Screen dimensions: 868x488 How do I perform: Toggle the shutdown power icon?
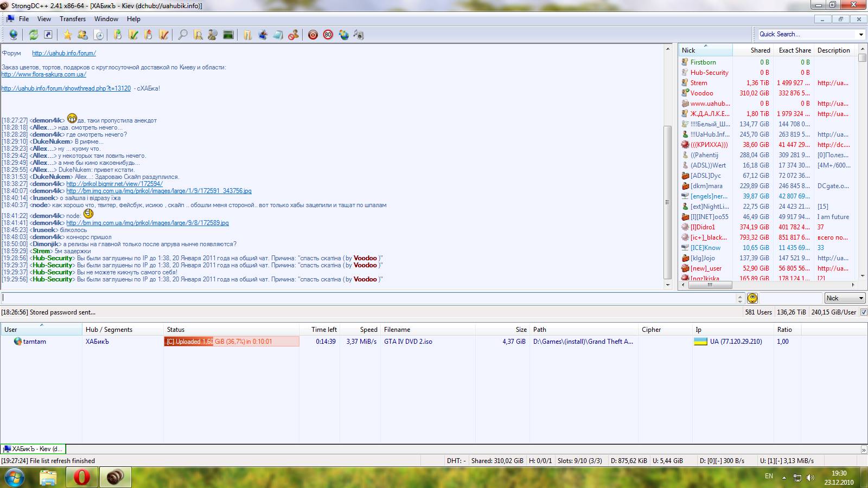click(x=312, y=35)
